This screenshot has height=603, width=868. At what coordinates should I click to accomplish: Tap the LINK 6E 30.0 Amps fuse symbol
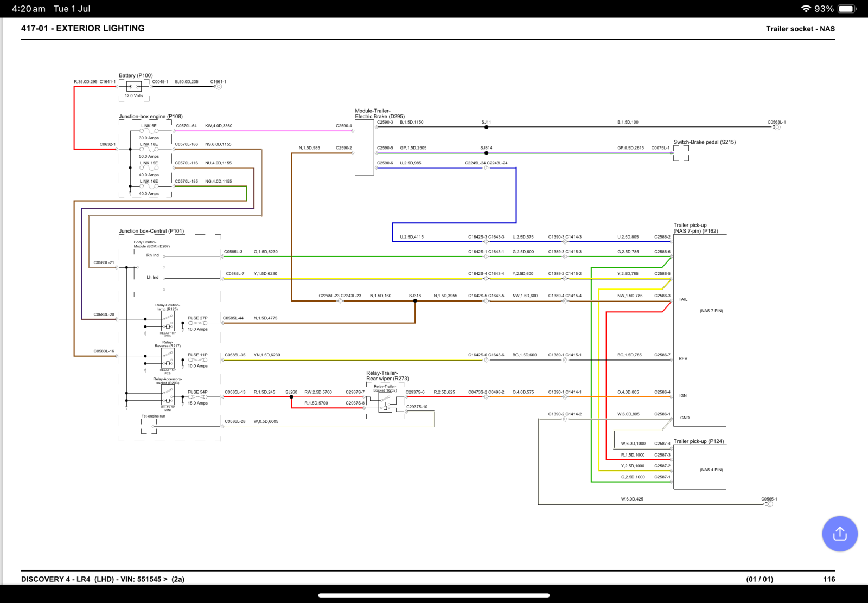[x=149, y=131]
